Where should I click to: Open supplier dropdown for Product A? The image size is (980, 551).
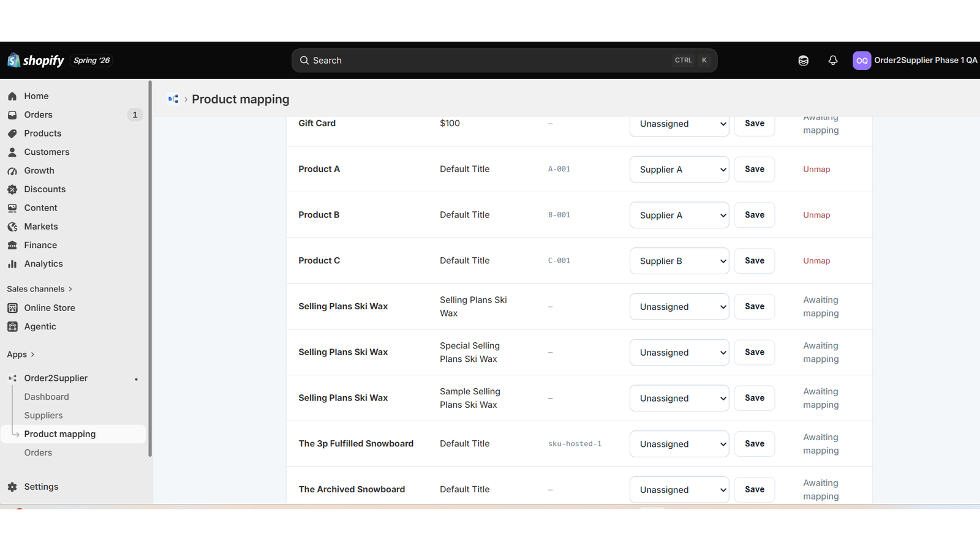679,170
